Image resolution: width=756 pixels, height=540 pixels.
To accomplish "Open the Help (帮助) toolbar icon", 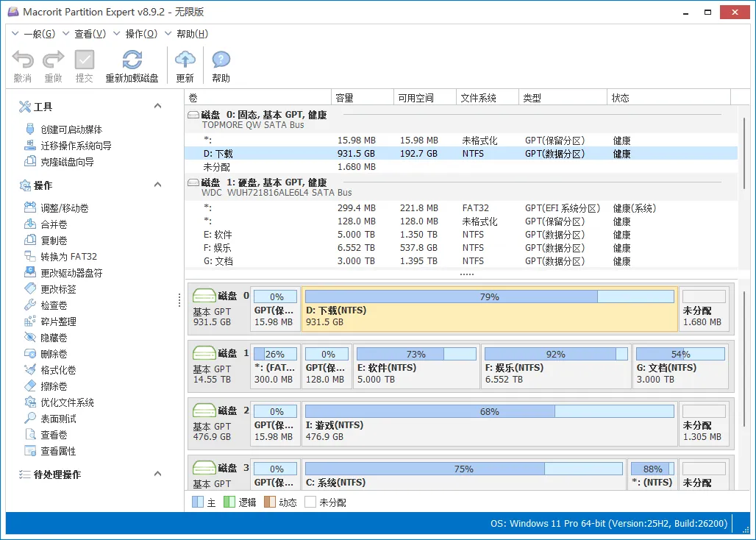I will pos(221,60).
